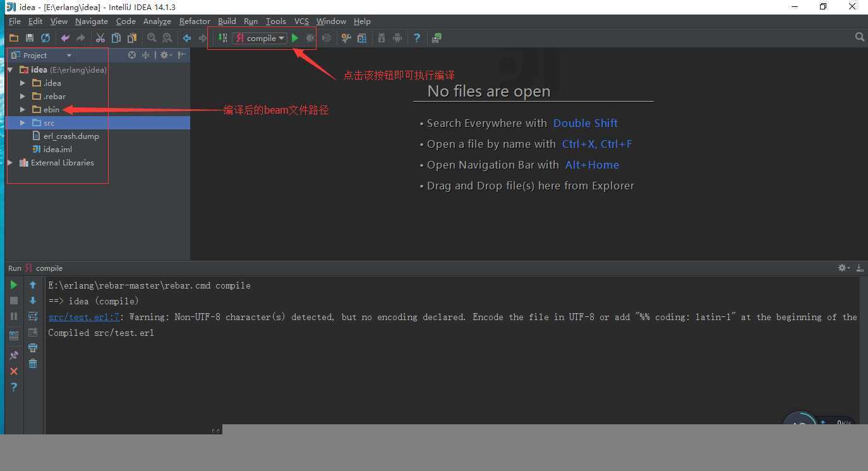The height and width of the screenshot is (471, 868).
Task: Open the VCS menu
Action: point(301,21)
